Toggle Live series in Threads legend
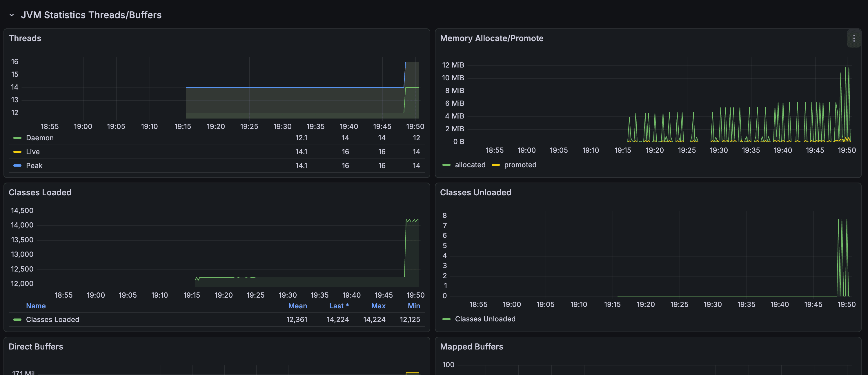The image size is (868, 375). tap(33, 152)
